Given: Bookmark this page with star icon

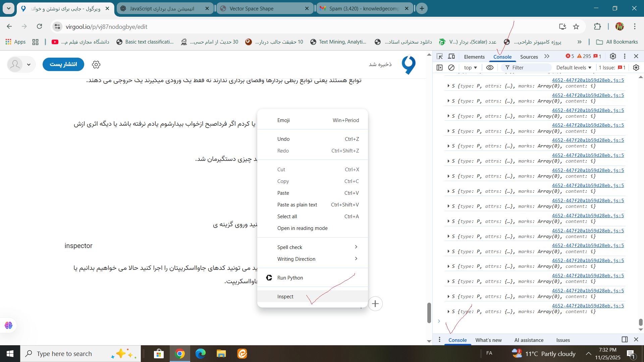Looking at the screenshot, I should (x=576, y=26).
